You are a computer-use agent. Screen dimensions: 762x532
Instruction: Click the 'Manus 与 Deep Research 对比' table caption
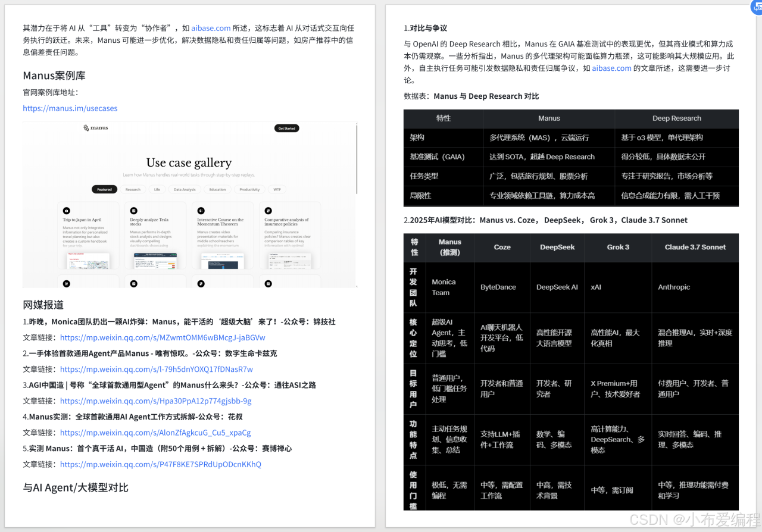[486, 96]
